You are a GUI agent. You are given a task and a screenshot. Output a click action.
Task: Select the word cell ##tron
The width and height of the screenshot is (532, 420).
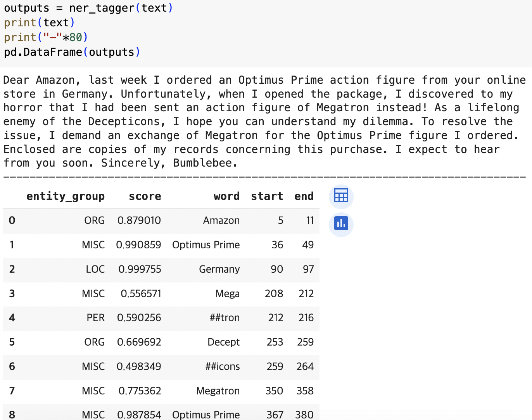coord(225,318)
